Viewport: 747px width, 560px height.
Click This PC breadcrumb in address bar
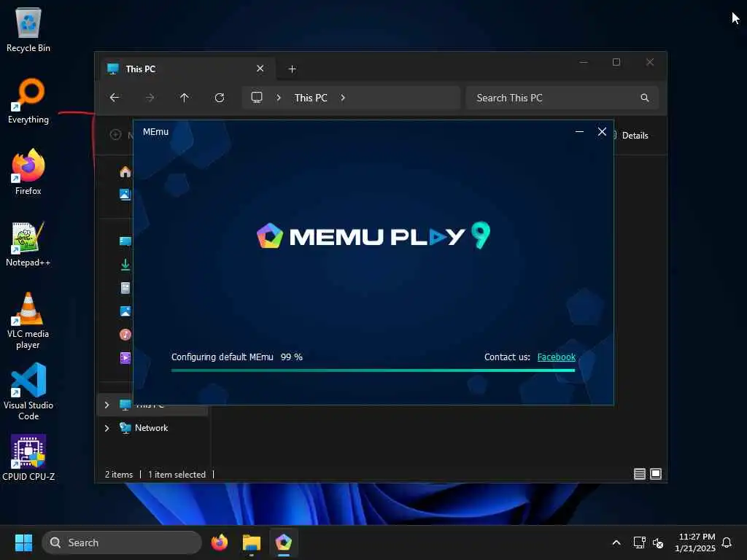pyautogui.click(x=311, y=98)
